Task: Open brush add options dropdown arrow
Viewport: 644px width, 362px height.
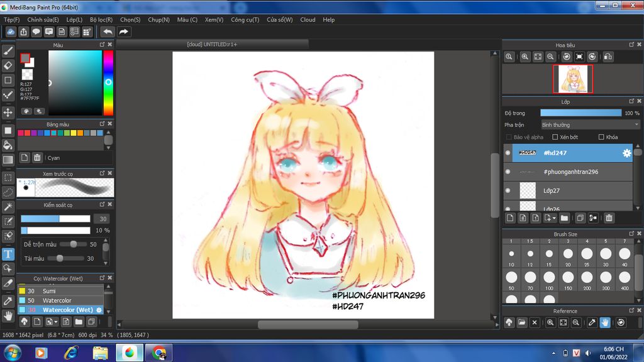Action: (x=56, y=322)
